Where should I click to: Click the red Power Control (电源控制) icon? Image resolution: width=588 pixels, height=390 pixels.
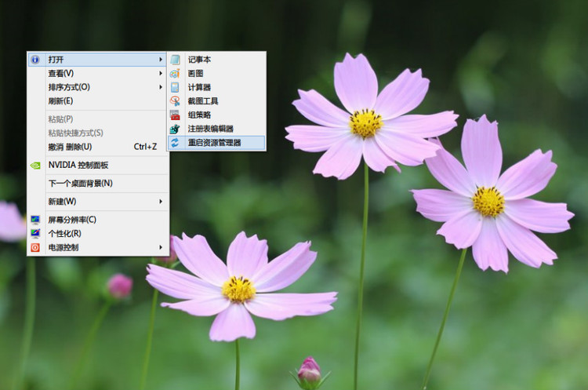tap(35, 247)
